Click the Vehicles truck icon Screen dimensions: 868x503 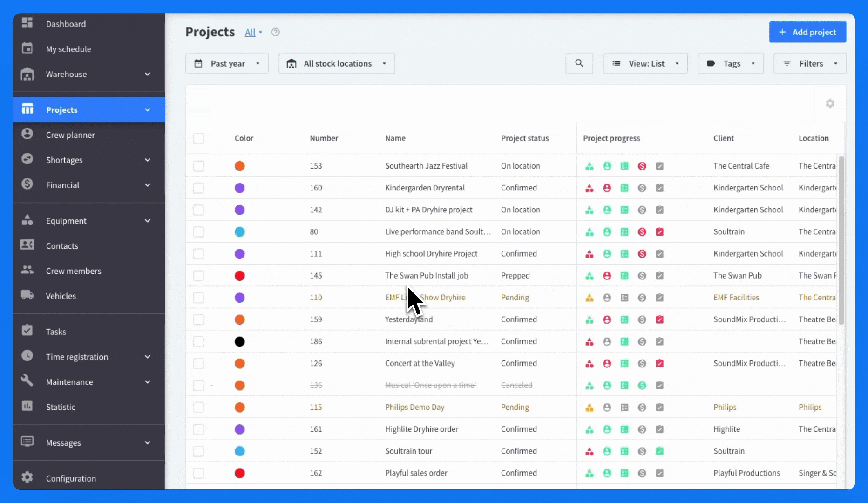(x=27, y=295)
